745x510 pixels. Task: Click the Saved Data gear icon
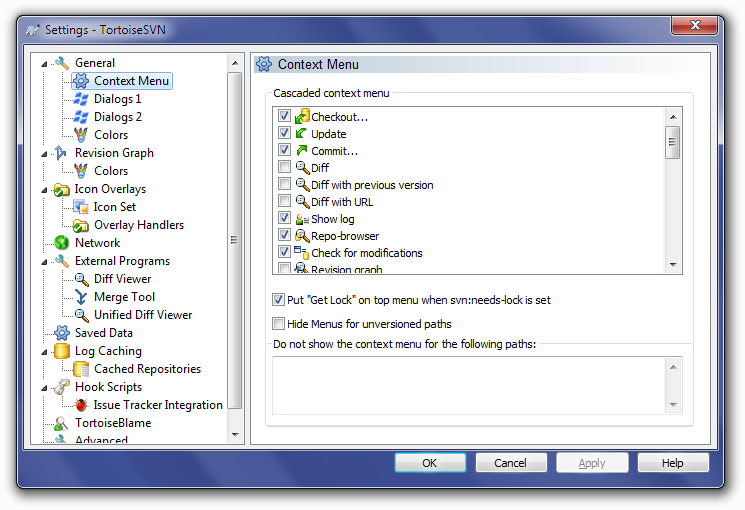pos(62,333)
